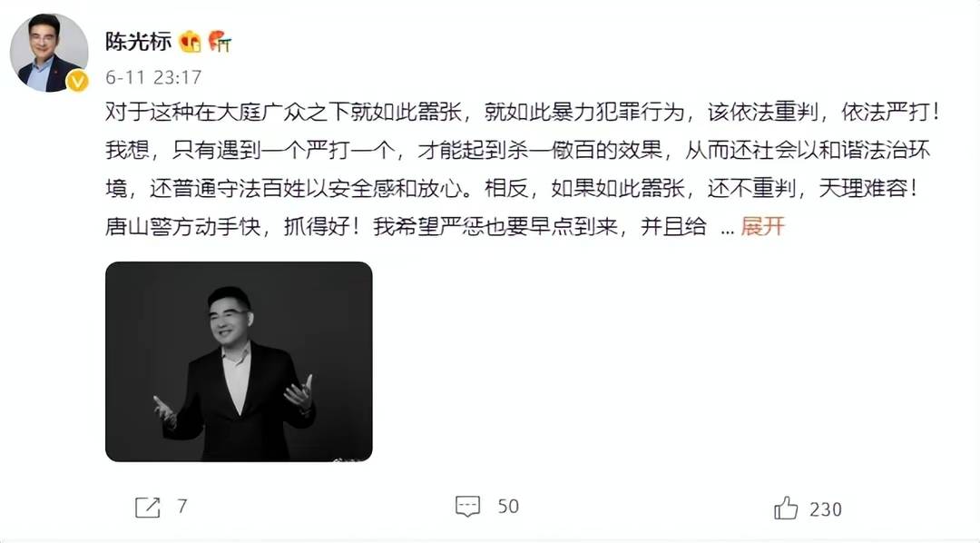Open the 6-11 23:17 timestamp link

153,77
